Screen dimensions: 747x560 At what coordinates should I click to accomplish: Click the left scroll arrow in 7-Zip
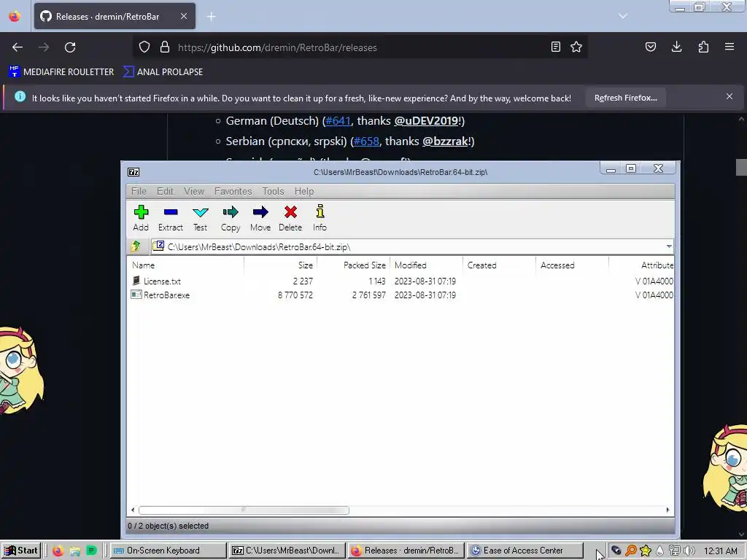pos(133,510)
